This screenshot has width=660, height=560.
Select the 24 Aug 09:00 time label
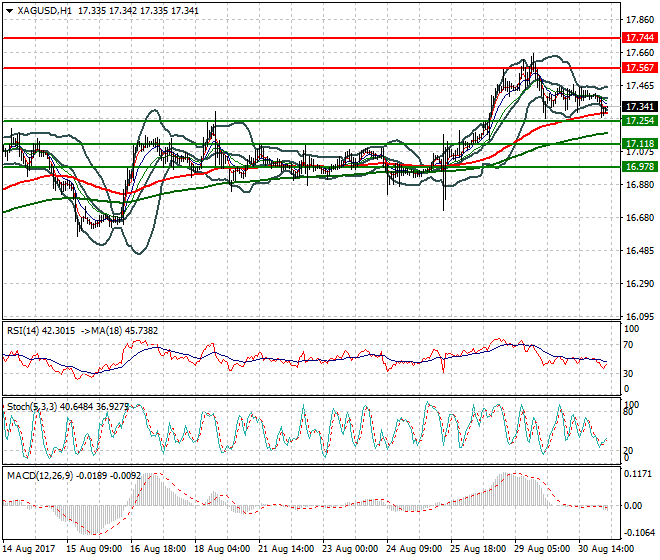click(414, 549)
